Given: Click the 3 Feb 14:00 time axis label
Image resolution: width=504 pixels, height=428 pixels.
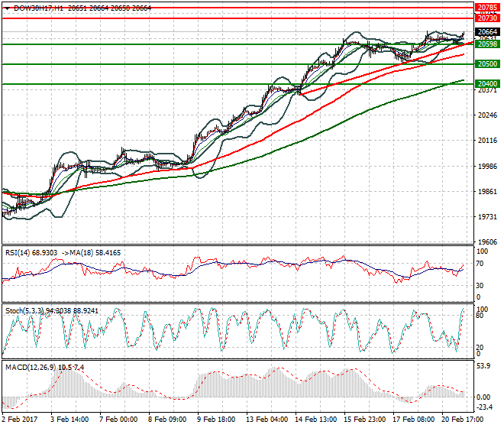Looking at the screenshot, I should 69,420.
